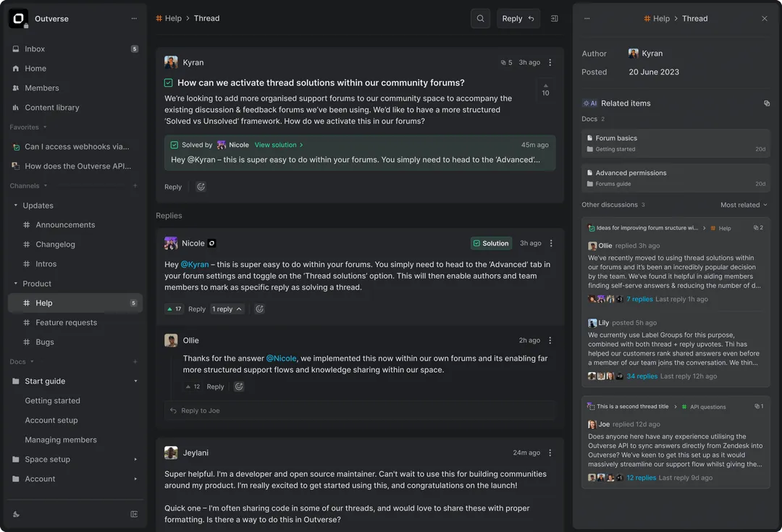The image size is (782, 532).
Task: Collapse the Start guide folder
Action: [x=135, y=381]
